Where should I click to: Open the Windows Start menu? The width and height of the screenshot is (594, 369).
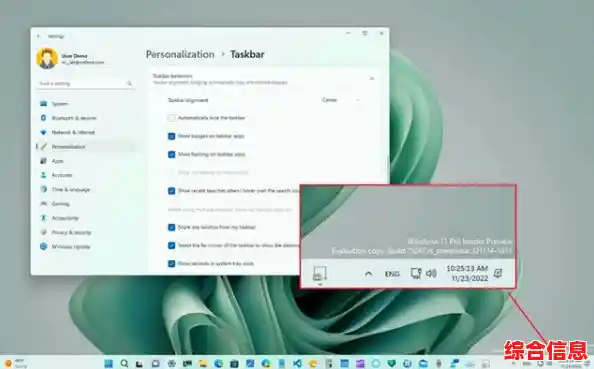pos(108,363)
